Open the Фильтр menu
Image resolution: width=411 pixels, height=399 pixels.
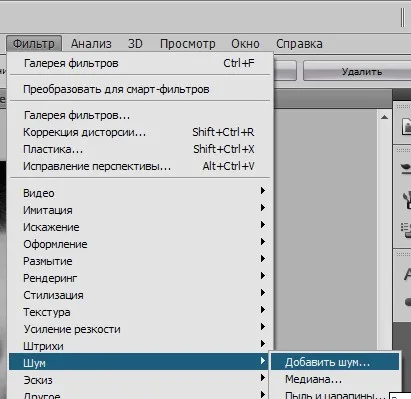(34, 44)
